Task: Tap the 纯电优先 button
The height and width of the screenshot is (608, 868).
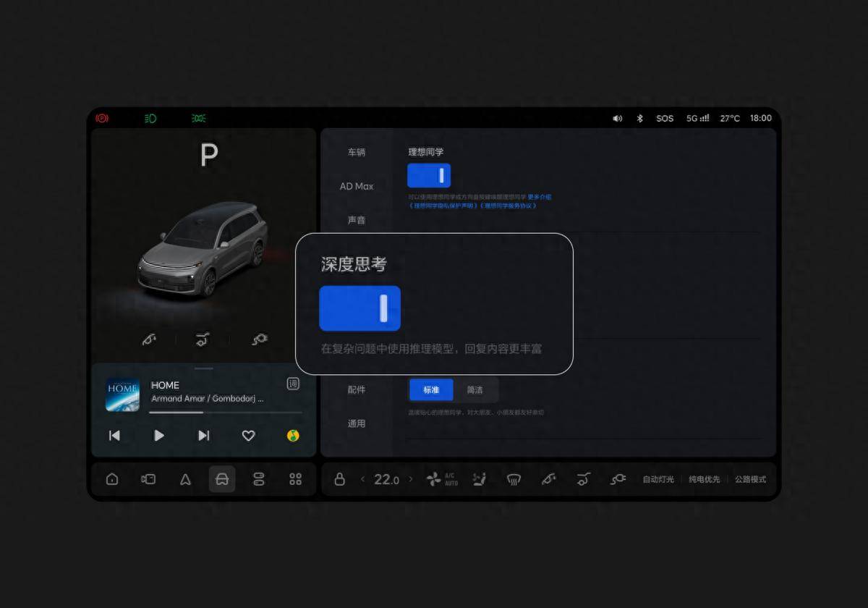Action: pyautogui.click(x=704, y=479)
